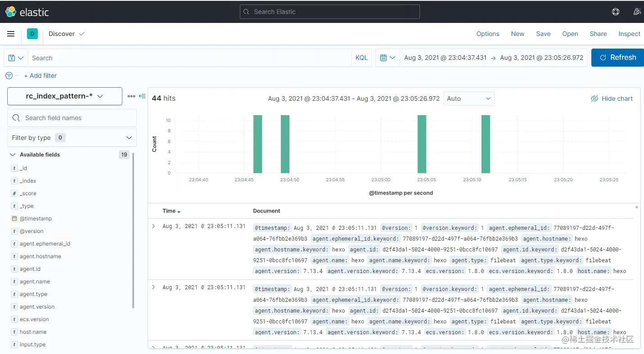Collapse the field sidebar arrow icon
The height and width of the screenshot is (354, 644).
(x=142, y=96)
